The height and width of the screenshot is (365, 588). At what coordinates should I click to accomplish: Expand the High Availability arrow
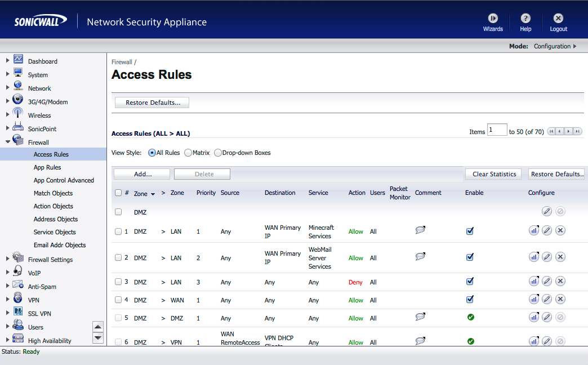tap(7, 340)
